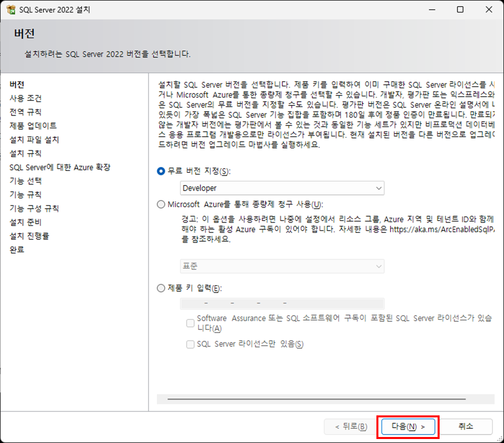Select 제품 업데이트 step in sidebar
Viewport: 504px width, 443px height.
click(33, 126)
